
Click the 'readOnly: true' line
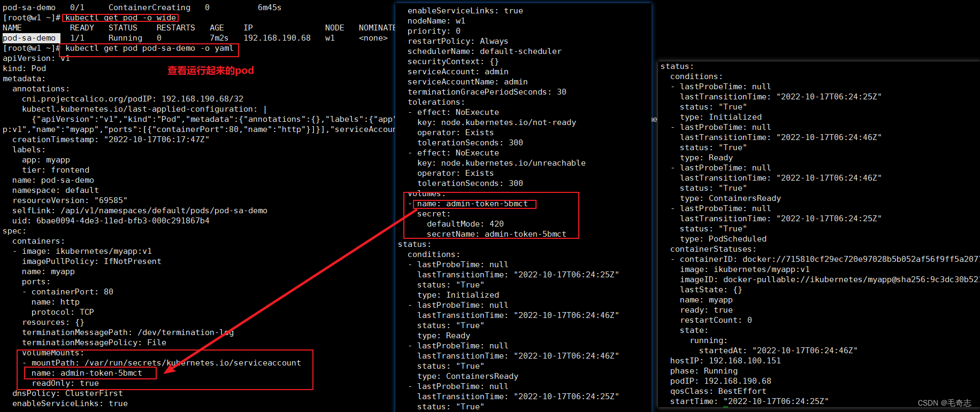click(x=65, y=383)
